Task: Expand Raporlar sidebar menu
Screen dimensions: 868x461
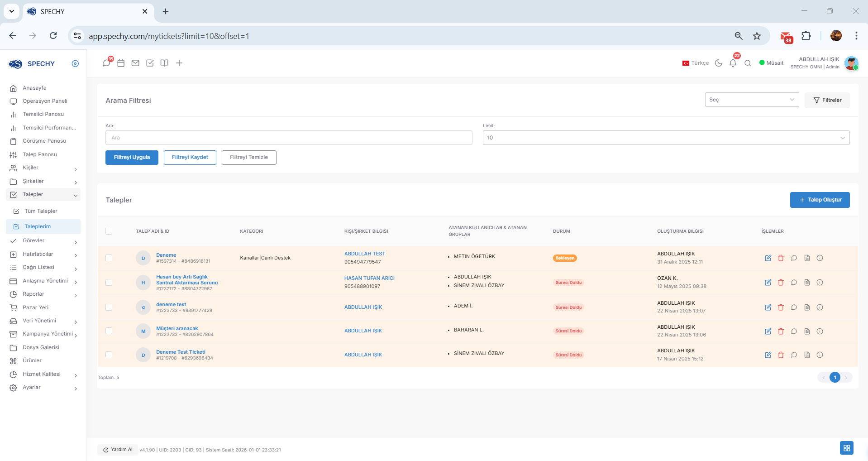Action: [43, 294]
